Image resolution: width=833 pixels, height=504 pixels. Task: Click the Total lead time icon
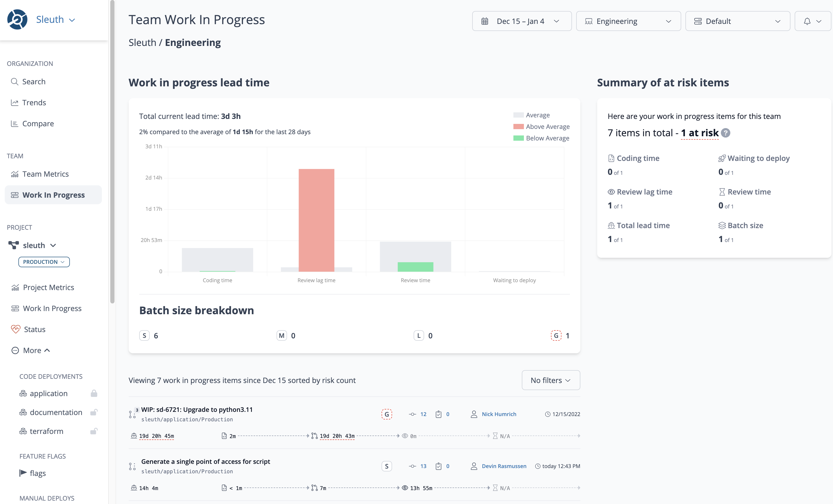coord(611,225)
